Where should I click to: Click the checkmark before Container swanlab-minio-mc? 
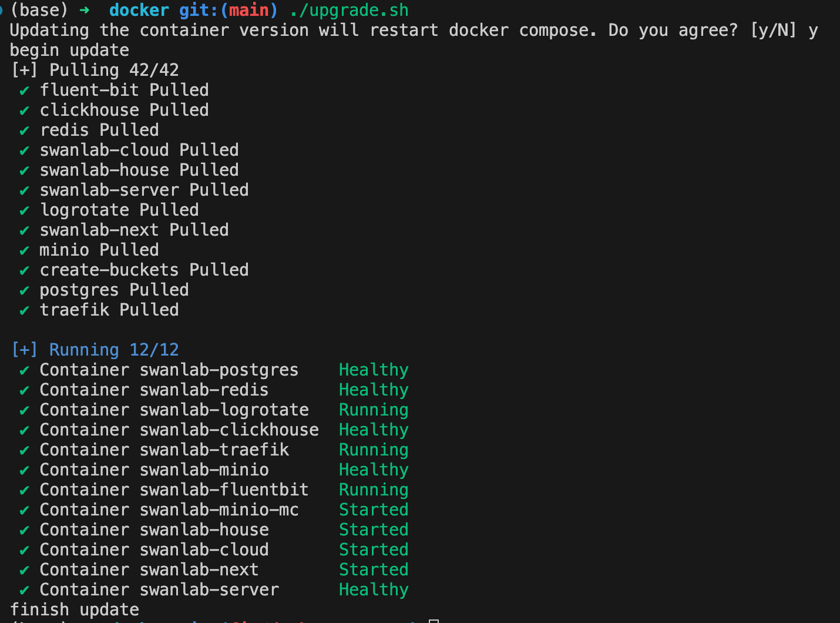pyautogui.click(x=25, y=511)
